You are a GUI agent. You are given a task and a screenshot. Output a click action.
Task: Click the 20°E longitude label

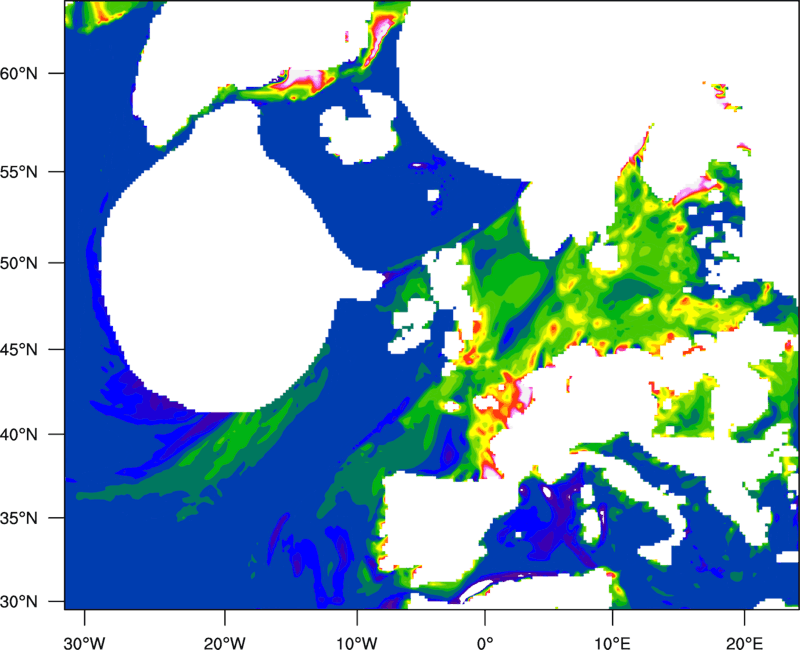(744, 643)
